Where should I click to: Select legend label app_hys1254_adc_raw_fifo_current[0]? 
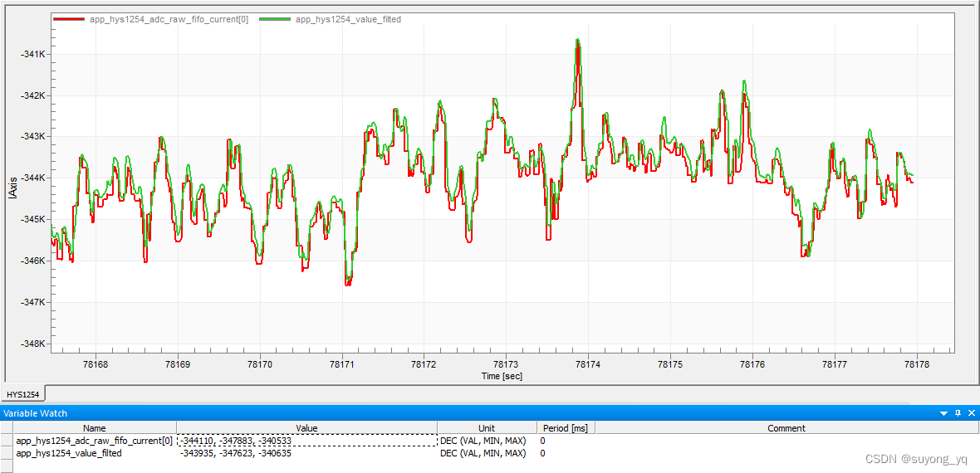tap(169, 19)
